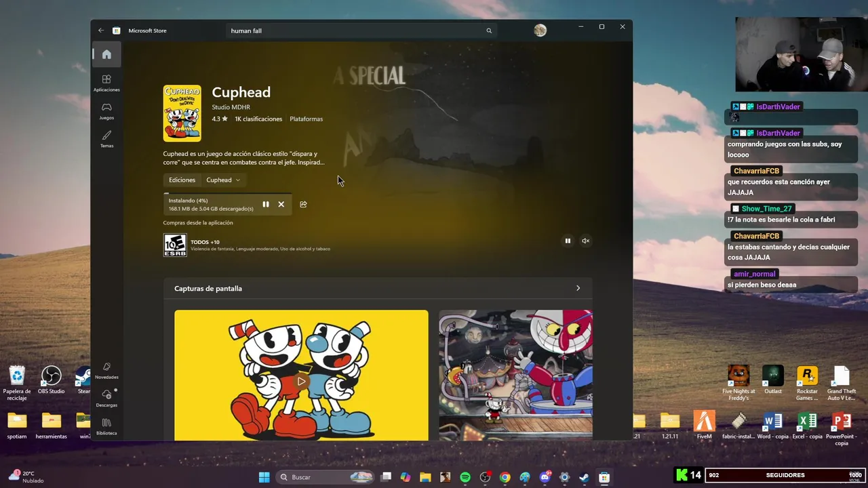The image size is (868, 488).
Task: Click the 4.3 star rating
Action: tap(220, 119)
